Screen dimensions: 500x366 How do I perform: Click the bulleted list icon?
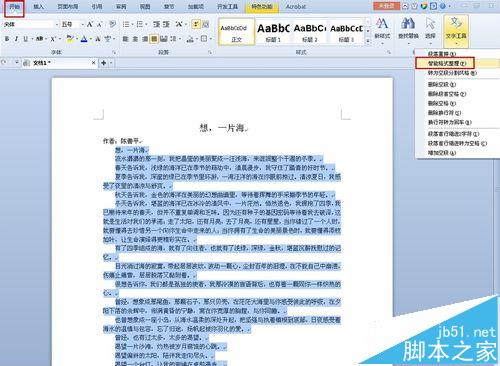pos(126,24)
